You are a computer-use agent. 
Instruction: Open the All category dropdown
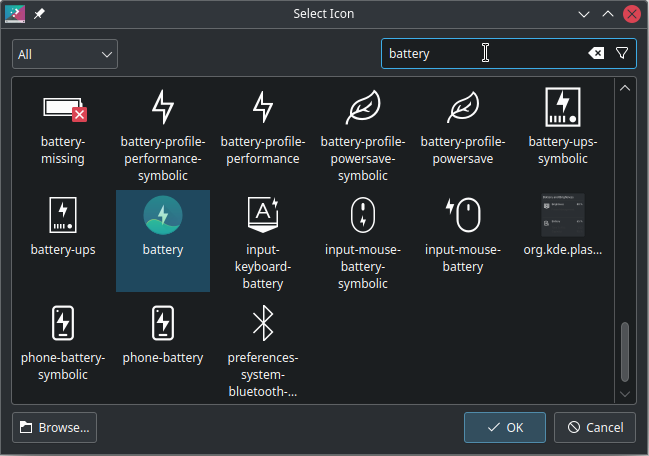[65, 54]
